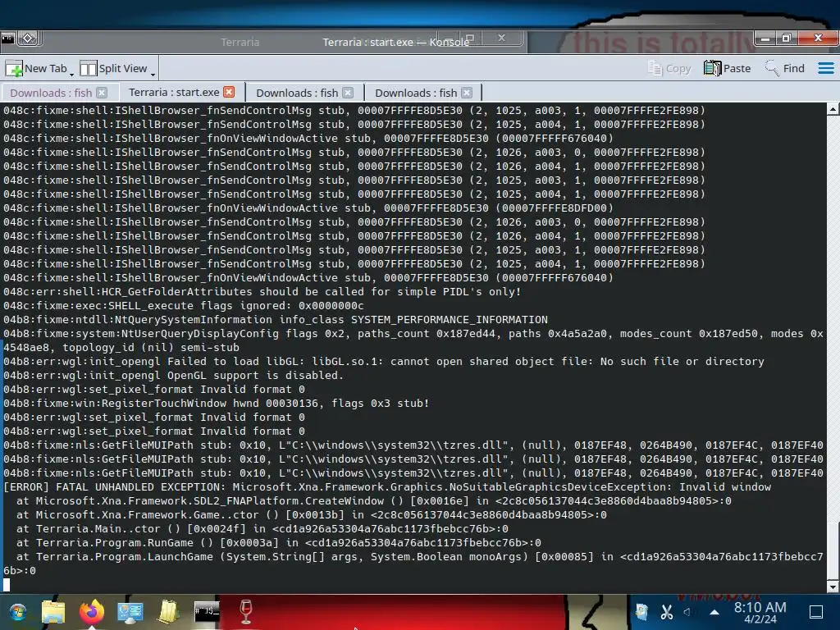The width and height of the screenshot is (840, 630).
Task: Click the 'RegisterTouchWindow hwnd' line
Action: (216, 404)
